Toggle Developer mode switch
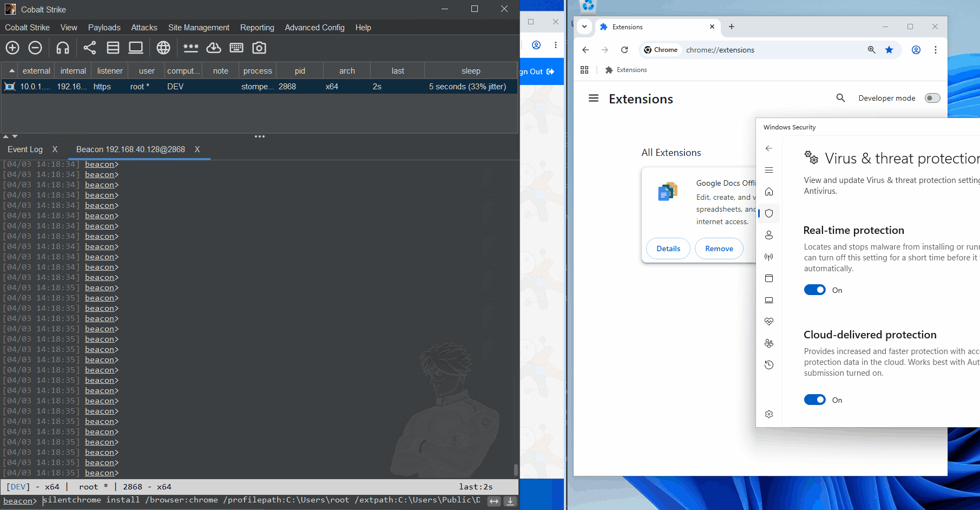The width and height of the screenshot is (980, 510). [932, 98]
